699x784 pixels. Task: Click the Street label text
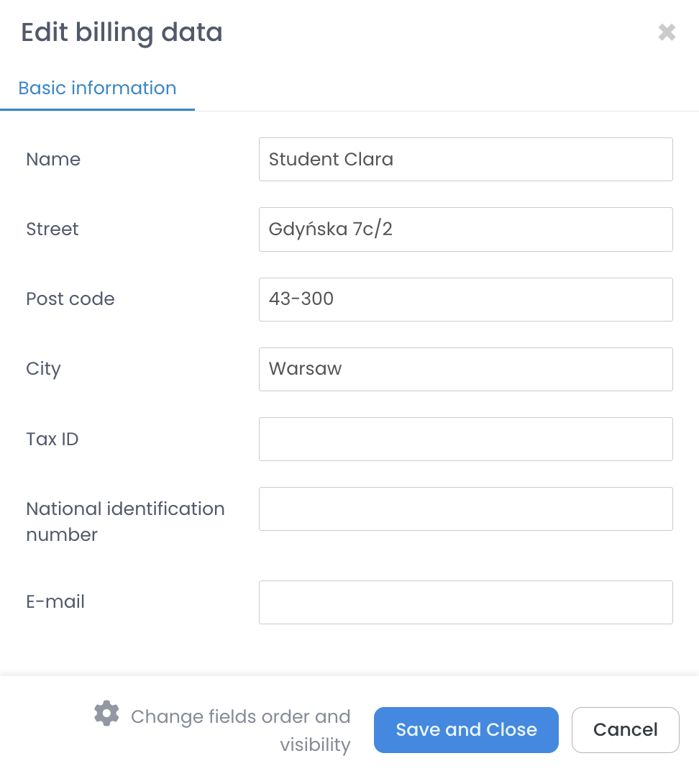tap(52, 229)
